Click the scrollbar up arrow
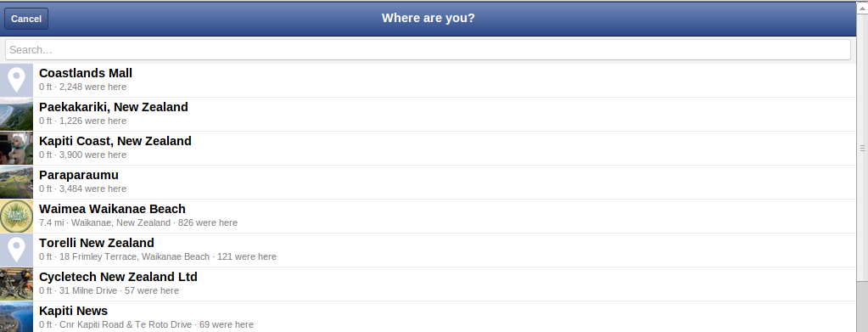The height and width of the screenshot is (332, 868). tap(862, 7)
